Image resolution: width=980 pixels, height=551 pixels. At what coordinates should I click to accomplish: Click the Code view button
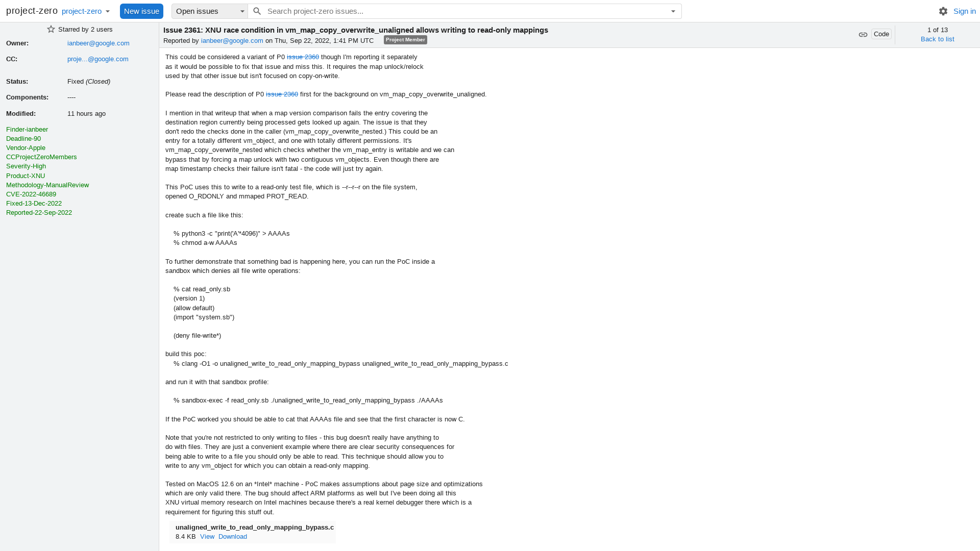click(x=881, y=34)
